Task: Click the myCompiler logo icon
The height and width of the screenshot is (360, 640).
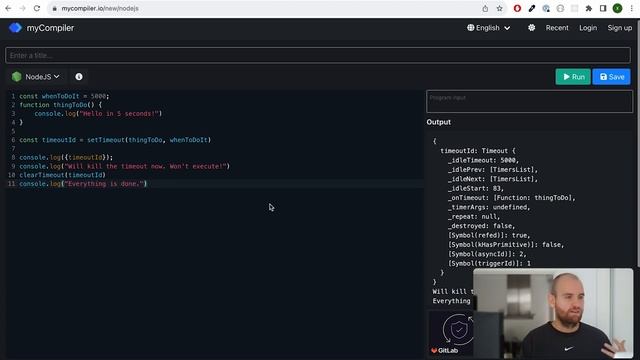Action: [15, 28]
